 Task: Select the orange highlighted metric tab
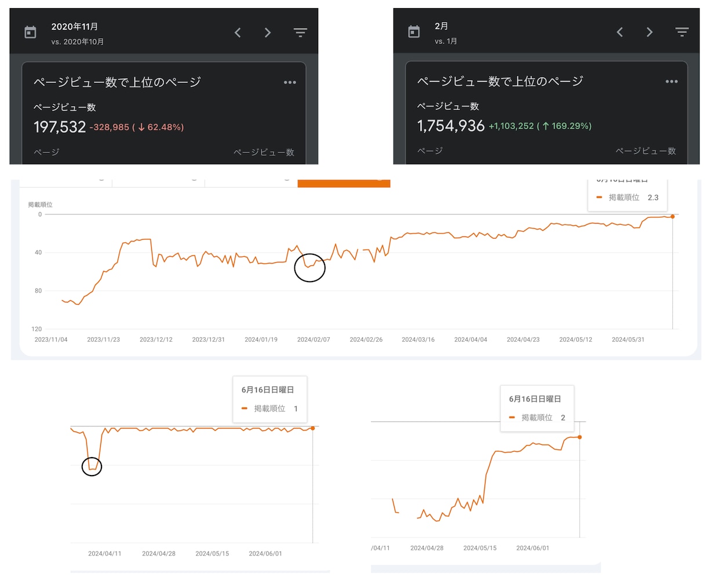pyautogui.click(x=344, y=183)
